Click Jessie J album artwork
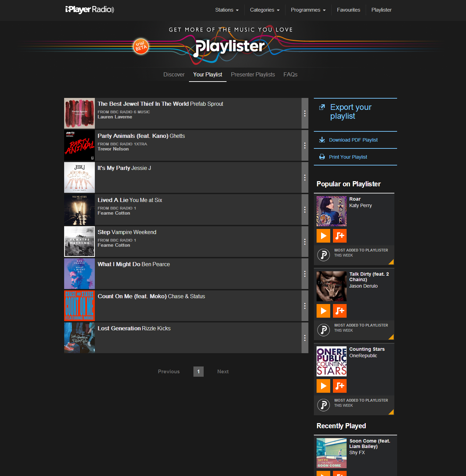The image size is (466, 476). click(x=79, y=177)
